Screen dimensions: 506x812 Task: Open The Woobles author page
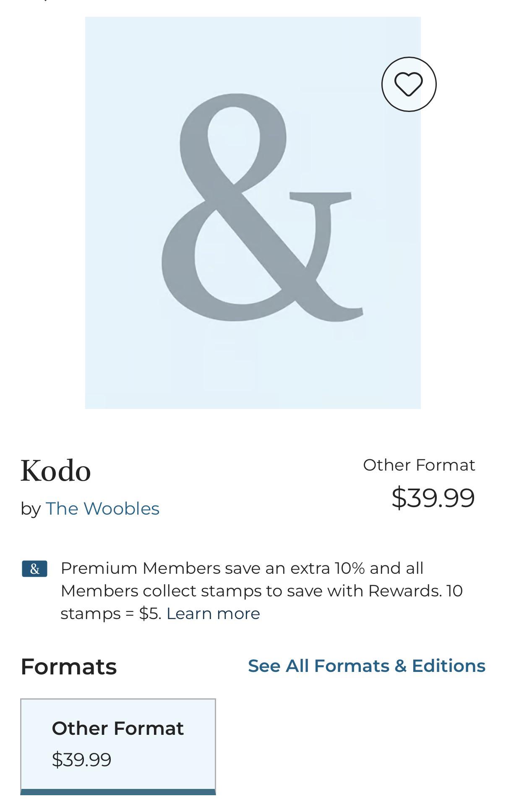click(102, 508)
